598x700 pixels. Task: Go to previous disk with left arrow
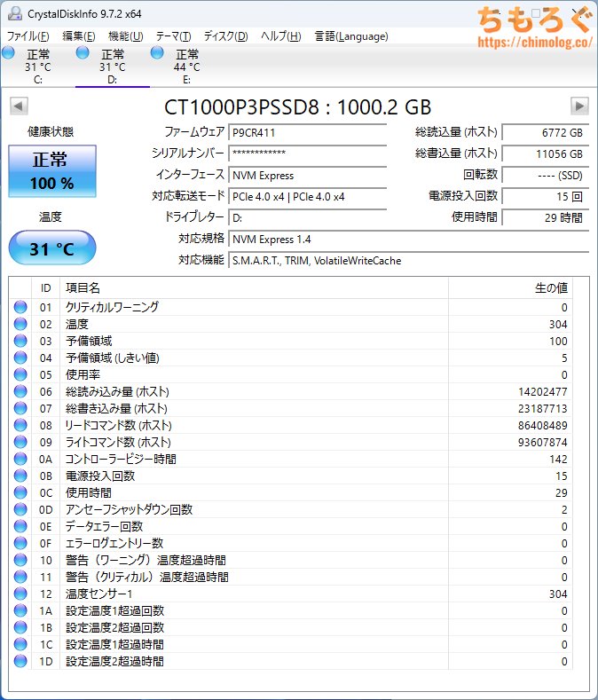tap(19, 106)
